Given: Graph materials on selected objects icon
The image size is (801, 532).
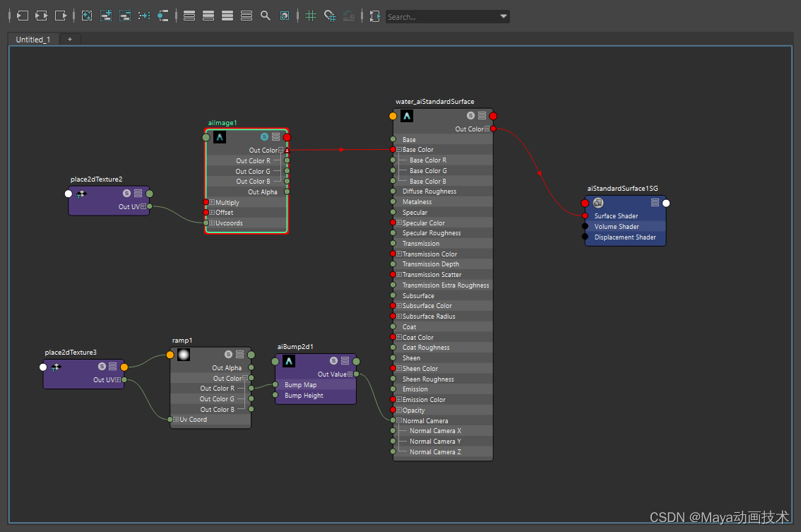Looking at the screenshot, I should pos(163,16).
